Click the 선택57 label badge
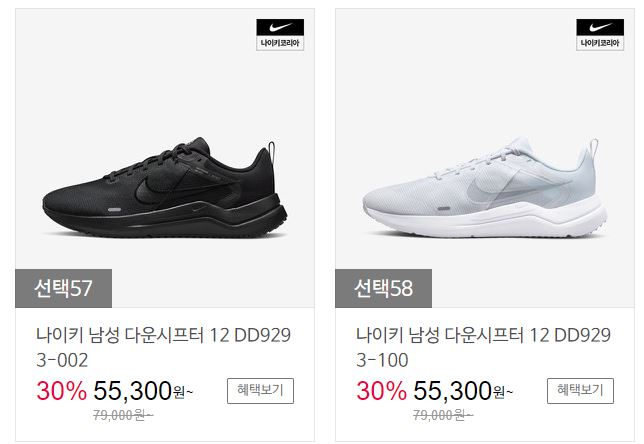 click(63, 288)
